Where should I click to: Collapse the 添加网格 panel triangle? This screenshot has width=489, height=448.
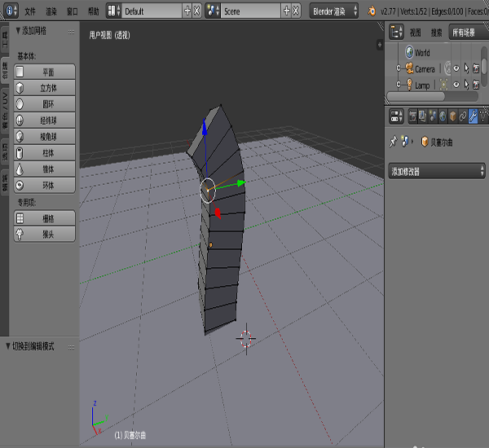[18, 30]
